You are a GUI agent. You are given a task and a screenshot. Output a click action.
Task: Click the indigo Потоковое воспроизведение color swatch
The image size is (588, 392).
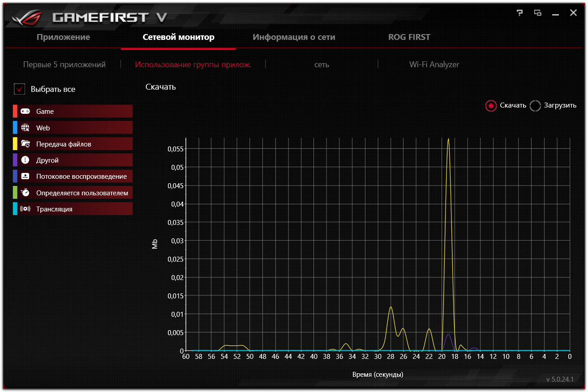[15, 176]
